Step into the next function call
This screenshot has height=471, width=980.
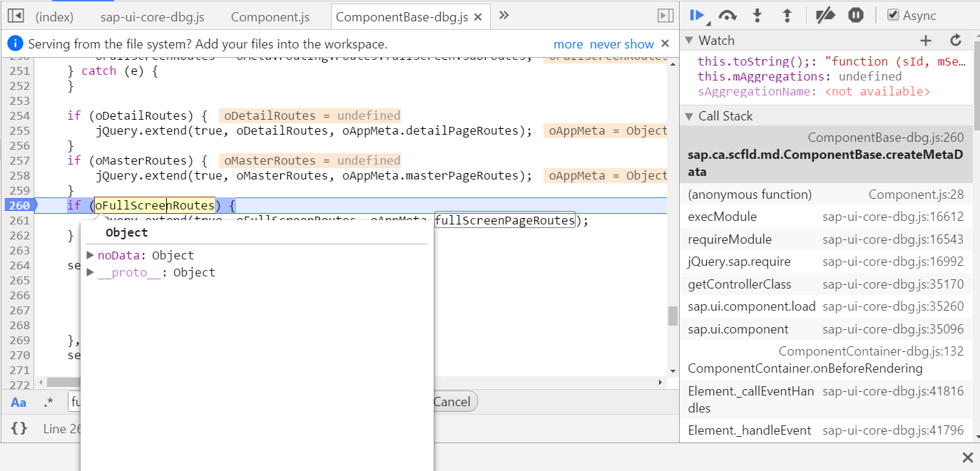pos(758,14)
